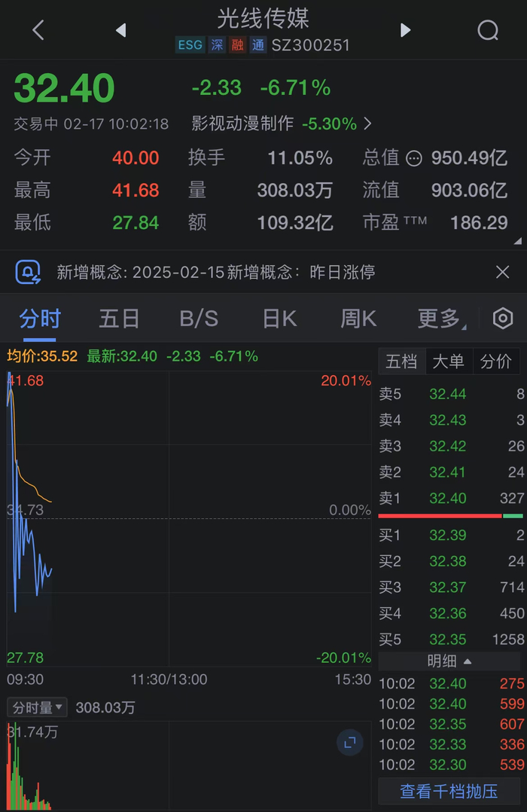This screenshot has height=812, width=527.
Task: Dismiss the new concept notification banner
Action: pos(502,272)
